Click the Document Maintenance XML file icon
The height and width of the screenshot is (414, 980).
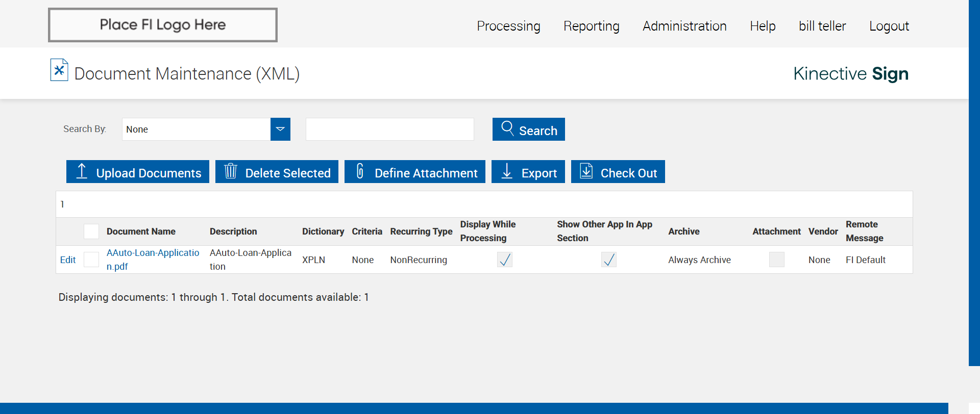point(59,70)
